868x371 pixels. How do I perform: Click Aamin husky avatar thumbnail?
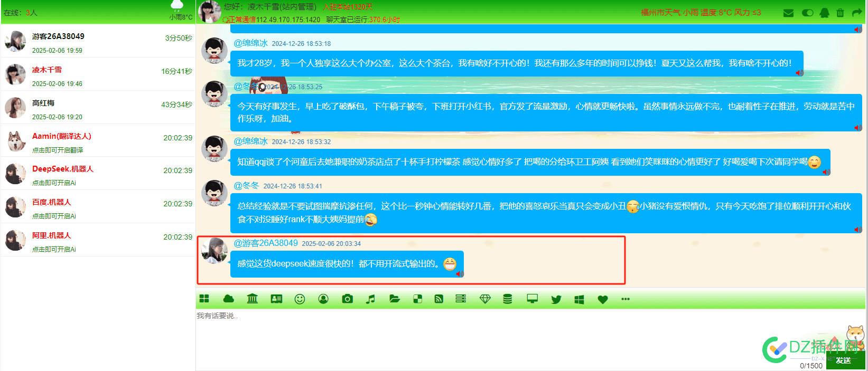point(16,141)
